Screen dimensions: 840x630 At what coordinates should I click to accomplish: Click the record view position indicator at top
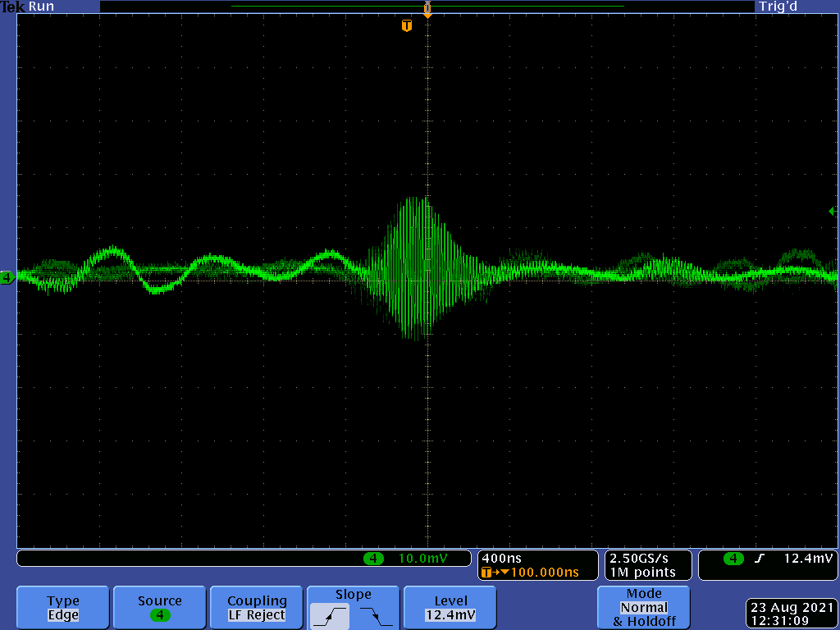(427, 7)
